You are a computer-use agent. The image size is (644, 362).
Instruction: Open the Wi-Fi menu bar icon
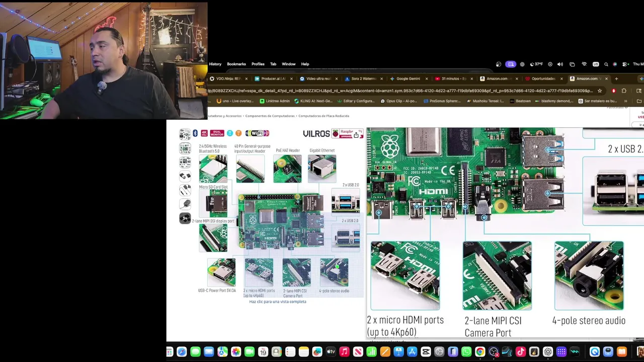click(x=584, y=64)
